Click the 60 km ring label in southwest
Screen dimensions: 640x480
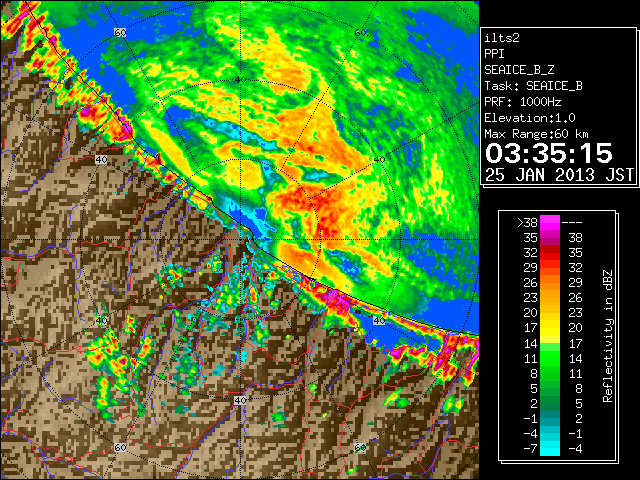click(120, 447)
